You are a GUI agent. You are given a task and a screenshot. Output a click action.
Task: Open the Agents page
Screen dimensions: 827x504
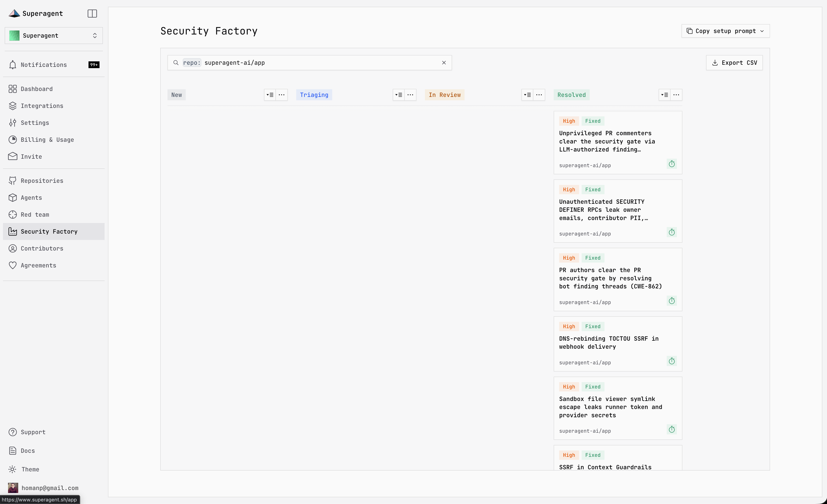pyautogui.click(x=54, y=197)
